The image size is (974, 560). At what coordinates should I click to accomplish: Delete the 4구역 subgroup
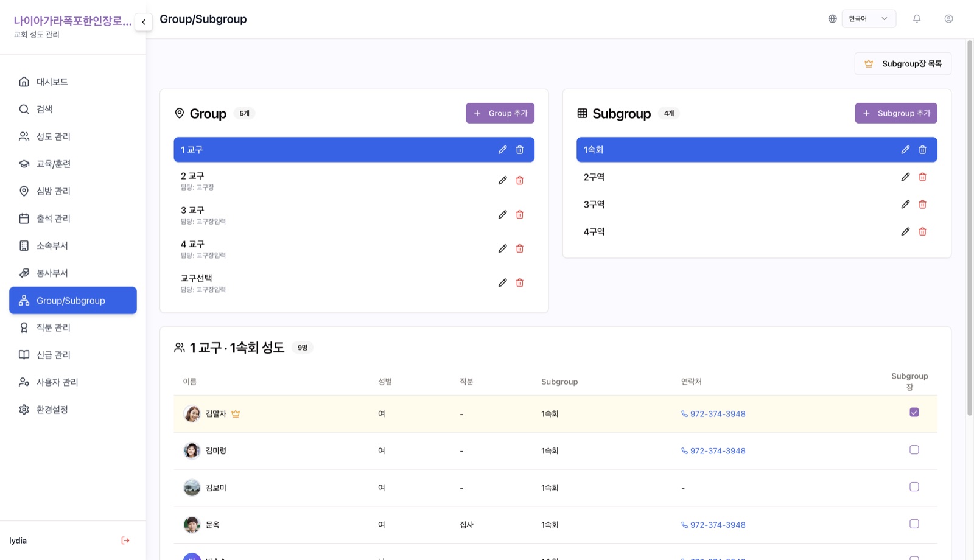click(x=923, y=232)
